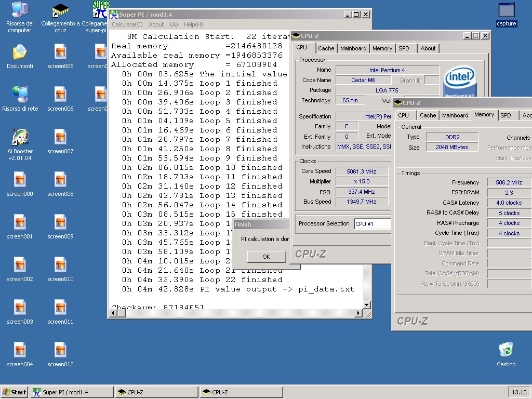Open the Calculate(C) menu in Super PI
The image size is (532, 399).
[x=127, y=24]
